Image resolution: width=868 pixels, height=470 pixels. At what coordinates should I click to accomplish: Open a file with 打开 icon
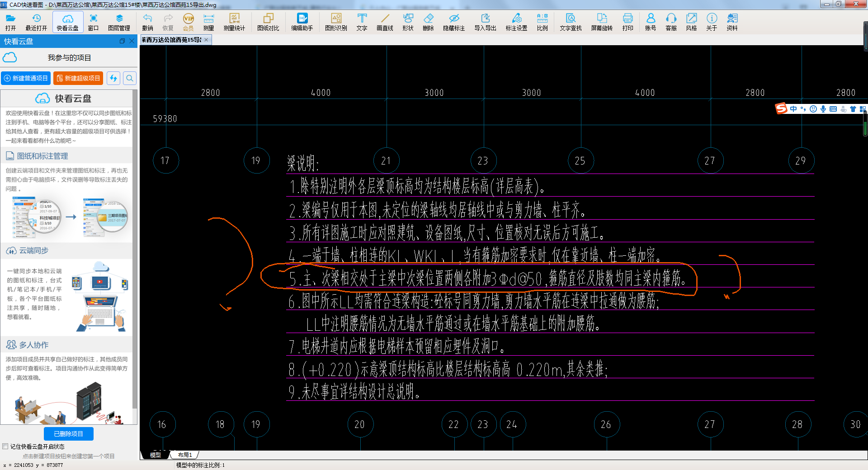tap(10, 22)
